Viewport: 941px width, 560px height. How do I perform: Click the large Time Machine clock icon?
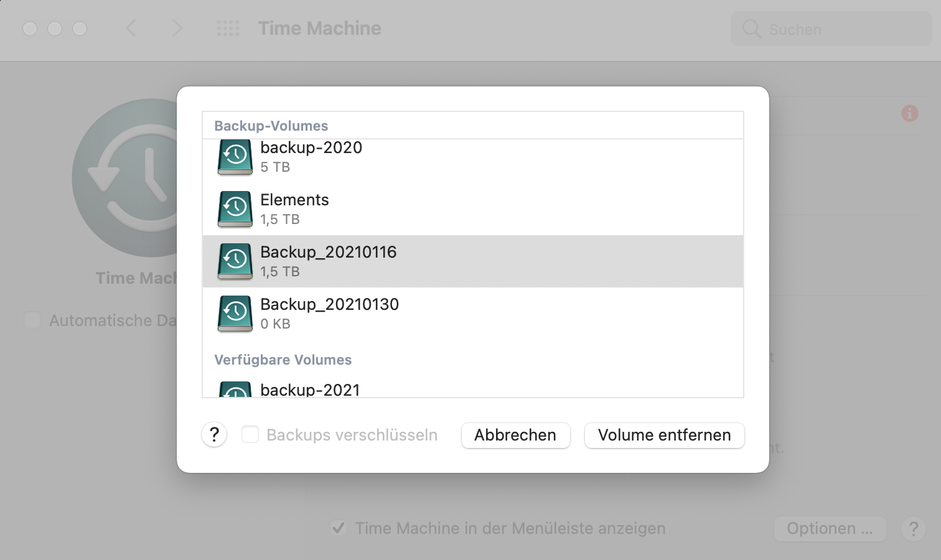(124, 178)
